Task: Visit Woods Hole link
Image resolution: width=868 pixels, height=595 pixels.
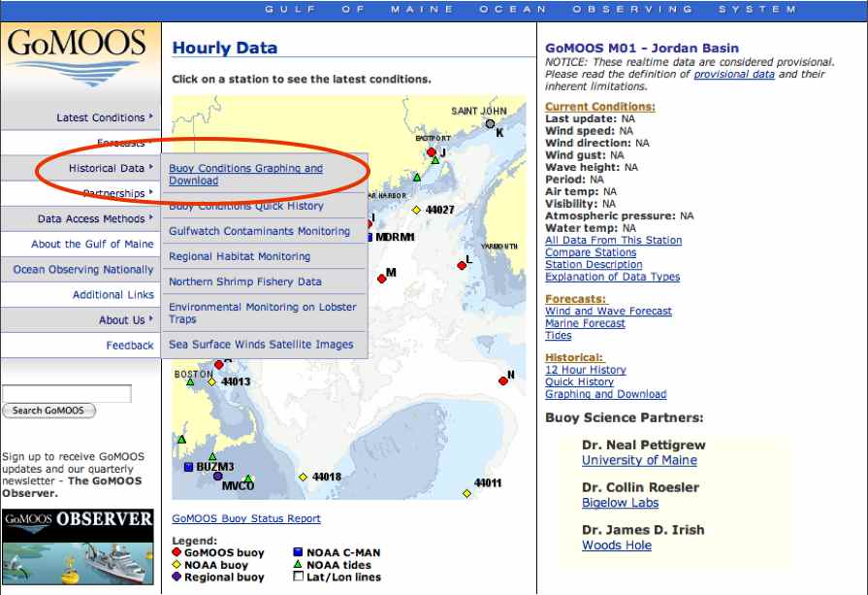Action: (617, 545)
